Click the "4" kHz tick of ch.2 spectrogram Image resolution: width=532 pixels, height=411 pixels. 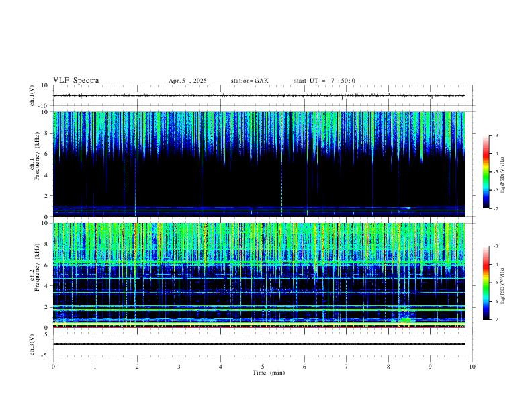click(x=47, y=286)
